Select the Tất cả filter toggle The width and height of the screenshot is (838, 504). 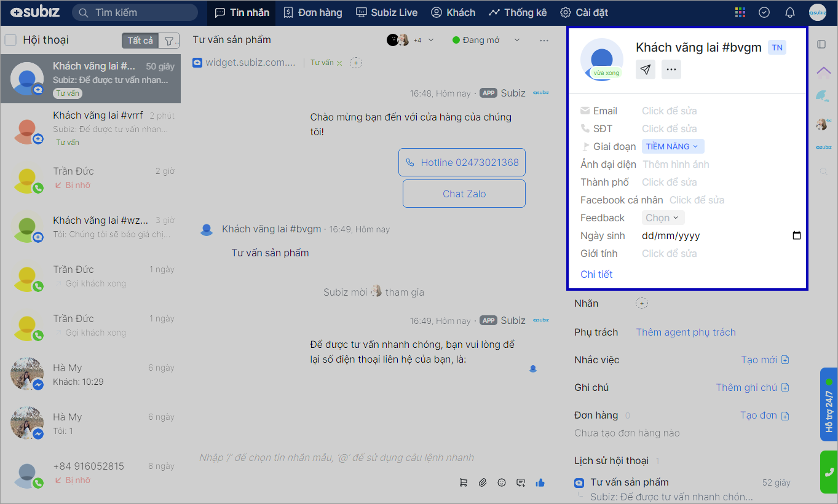140,41
